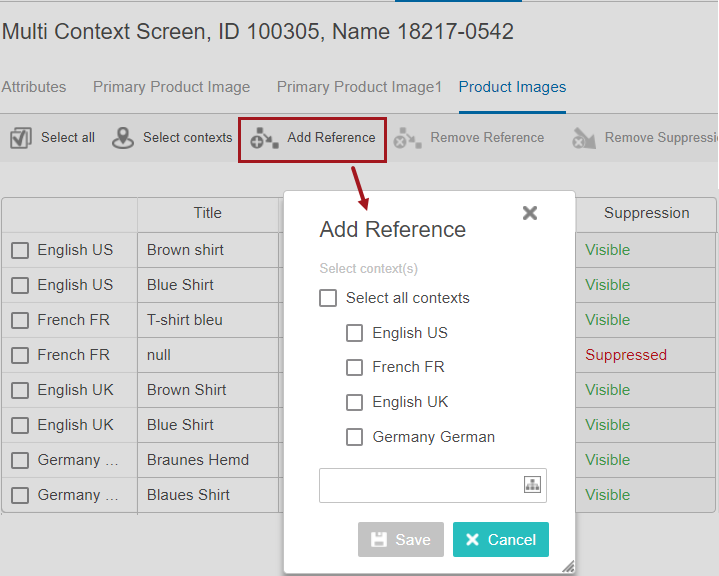Go to the Primary Product Image1 tab
Viewport: 719px width, 576px height.
click(359, 87)
